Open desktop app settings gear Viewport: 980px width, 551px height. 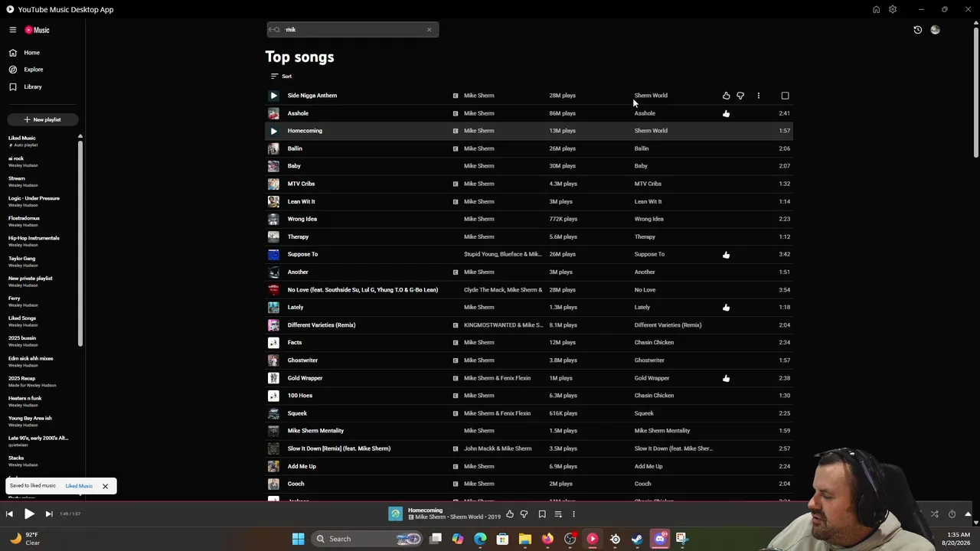(893, 9)
